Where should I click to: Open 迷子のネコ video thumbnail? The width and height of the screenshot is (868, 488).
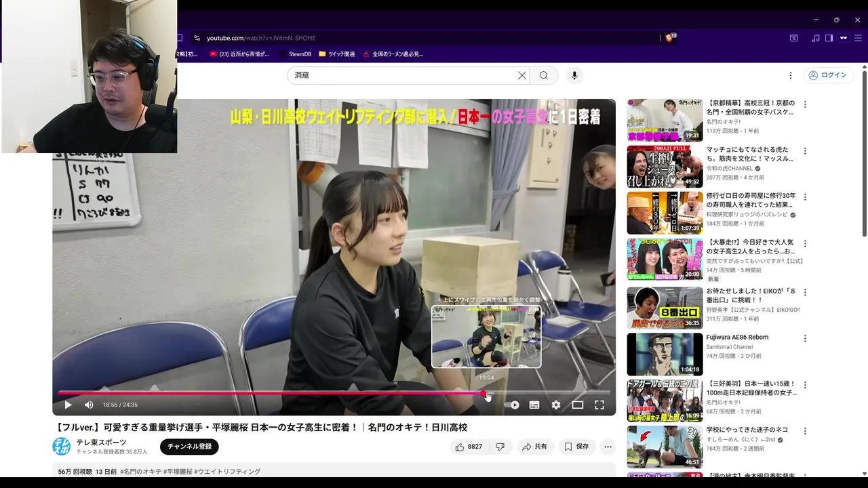[x=665, y=446]
